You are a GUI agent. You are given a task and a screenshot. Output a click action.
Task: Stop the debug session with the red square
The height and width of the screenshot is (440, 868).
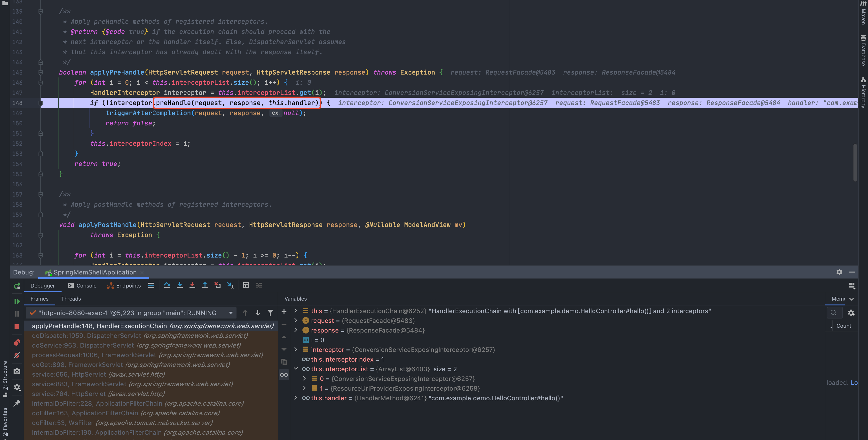tap(17, 326)
